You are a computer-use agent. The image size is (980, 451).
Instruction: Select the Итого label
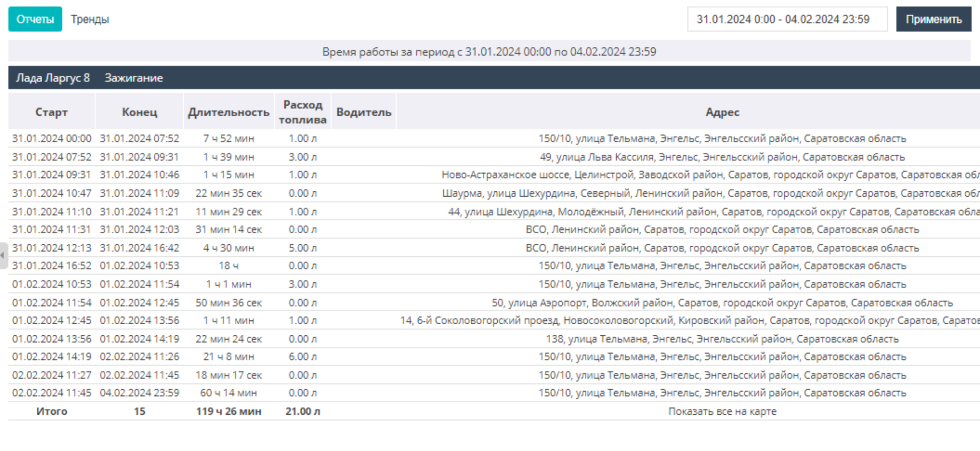coord(52,411)
